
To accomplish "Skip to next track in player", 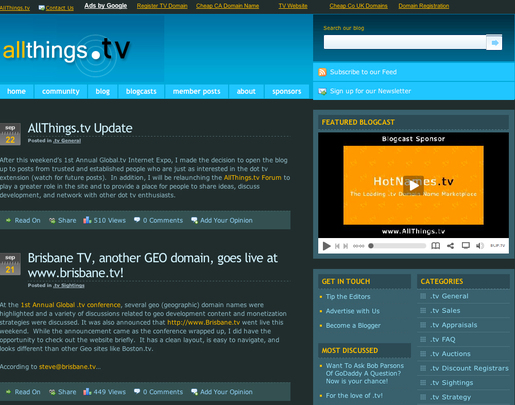I will point(346,246).
